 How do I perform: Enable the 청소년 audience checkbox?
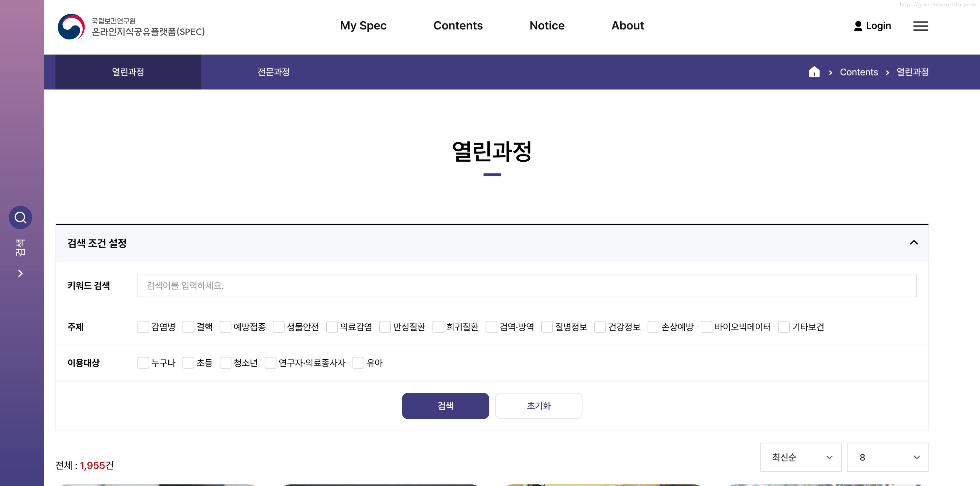click(226, 363)
